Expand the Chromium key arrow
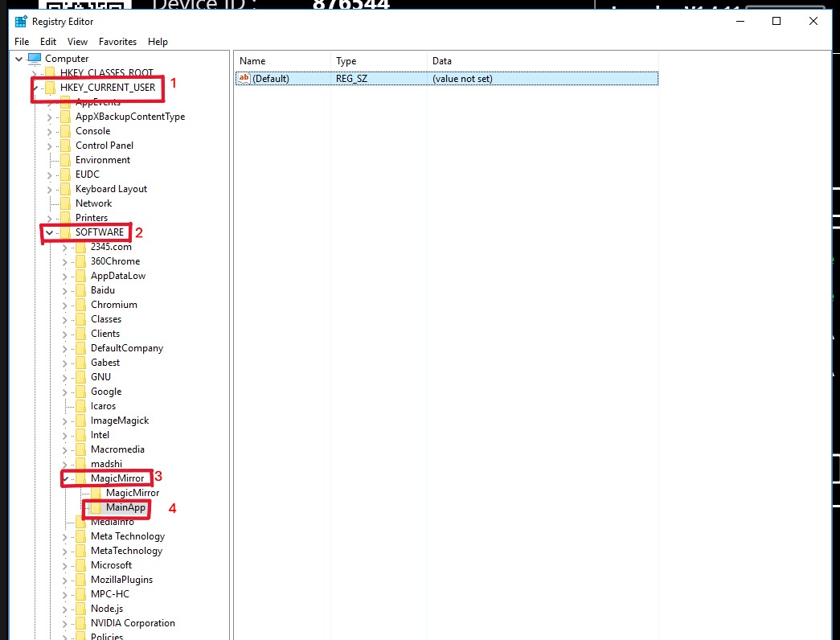The height and width of the screenshot is (640, 840). click(65, 305)
